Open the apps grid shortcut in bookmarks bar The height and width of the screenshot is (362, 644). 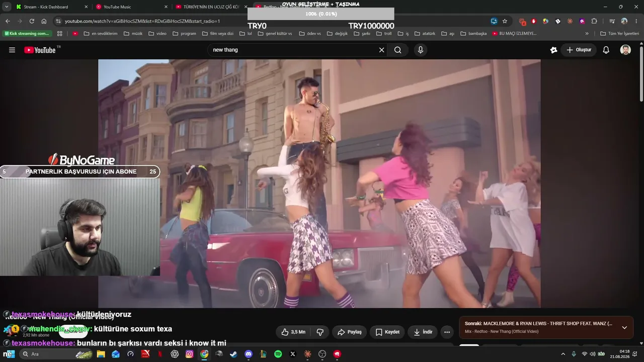point(60,34)
